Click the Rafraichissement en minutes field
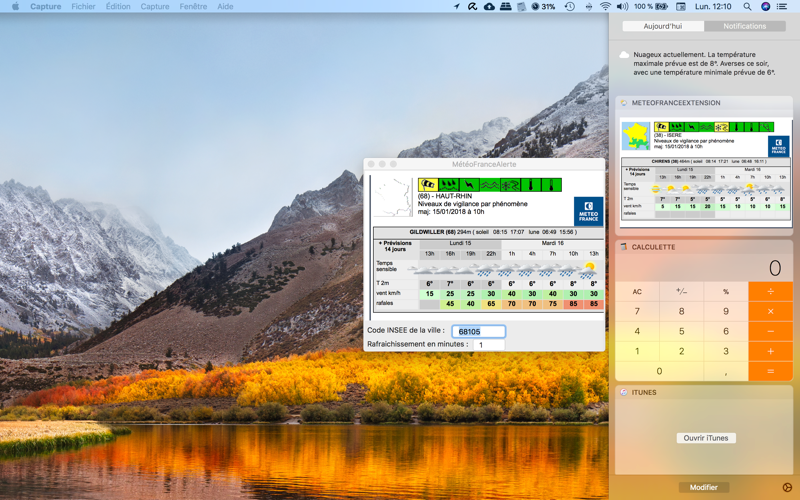Image resolution: width=800 pixels, height=500 pixels. click(489, 345)
